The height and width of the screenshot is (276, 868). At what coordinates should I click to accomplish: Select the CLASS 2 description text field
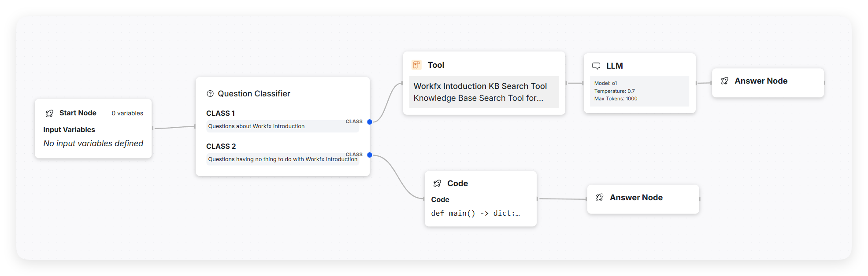pyautogui.click(x=282, y=159)
